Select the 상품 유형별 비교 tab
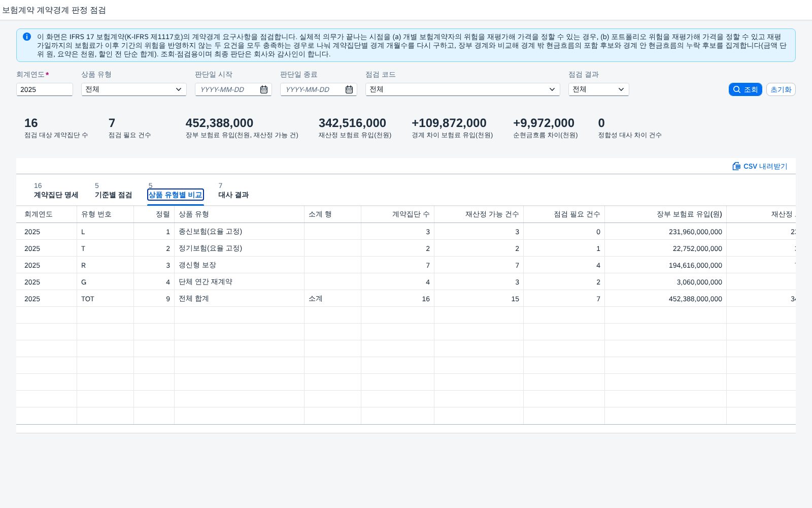The image size is (812, 508). click(176, 195)
